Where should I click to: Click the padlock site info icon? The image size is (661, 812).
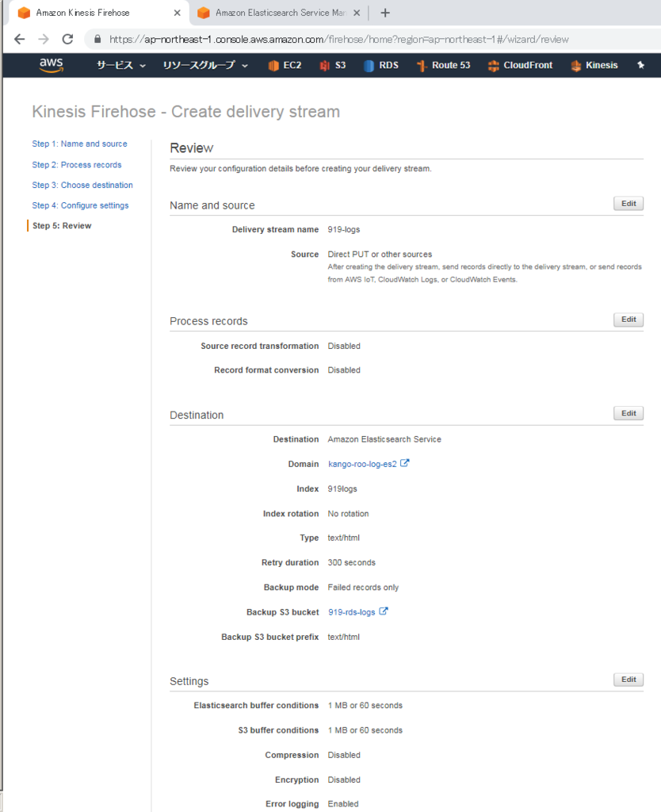(97, 40)
